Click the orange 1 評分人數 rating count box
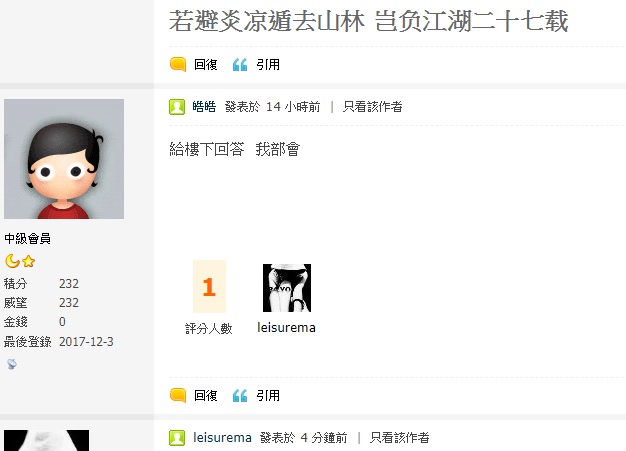Screen dimensions: 626x451 pos(209,286)
